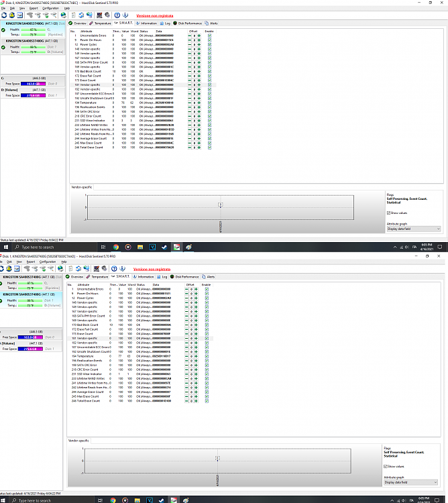
Task: Click blue info icon in lower window toolbar
Action: 122,268
